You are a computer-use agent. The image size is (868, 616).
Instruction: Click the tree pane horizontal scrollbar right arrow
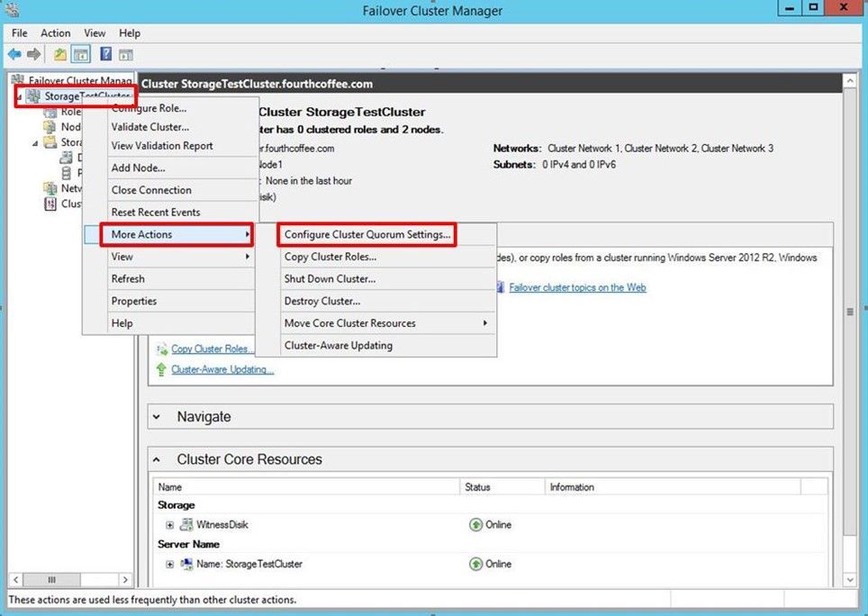[x=126, y=579]
